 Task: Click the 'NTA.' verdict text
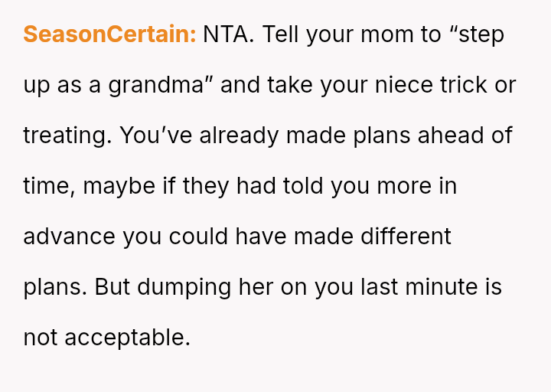(x=228, y=34)
